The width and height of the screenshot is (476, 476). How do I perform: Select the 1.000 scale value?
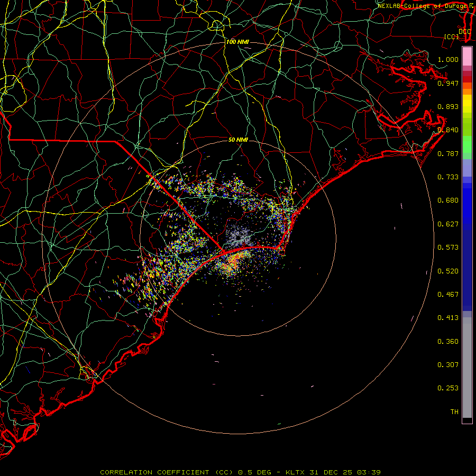pos(448,59)
